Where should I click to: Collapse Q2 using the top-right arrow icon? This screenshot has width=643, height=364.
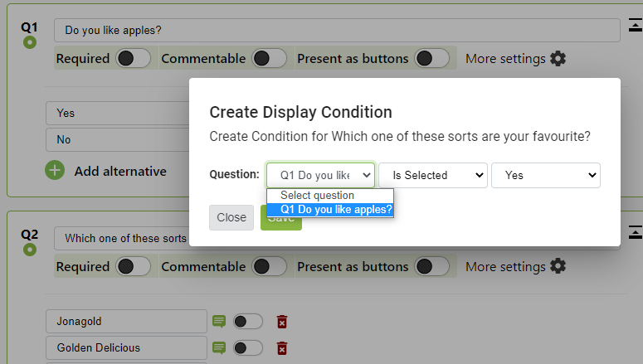click(x=635, y=232)
